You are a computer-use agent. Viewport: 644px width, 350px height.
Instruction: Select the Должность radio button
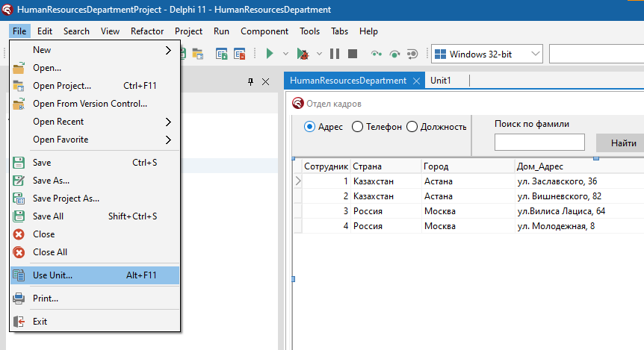[x=412, y=127]
